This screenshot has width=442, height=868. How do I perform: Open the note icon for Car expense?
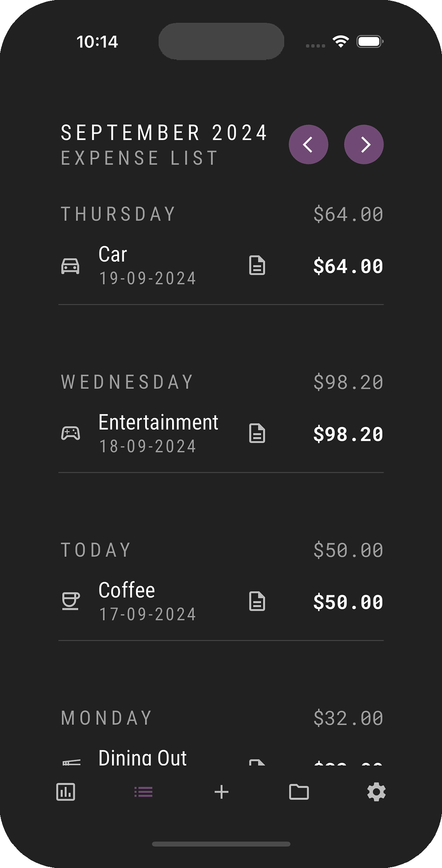257,265
